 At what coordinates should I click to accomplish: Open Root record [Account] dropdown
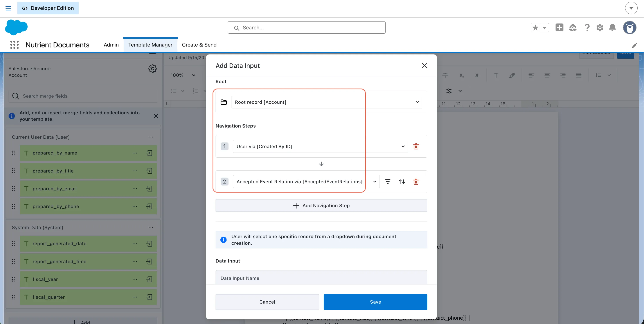coord(327,102)
